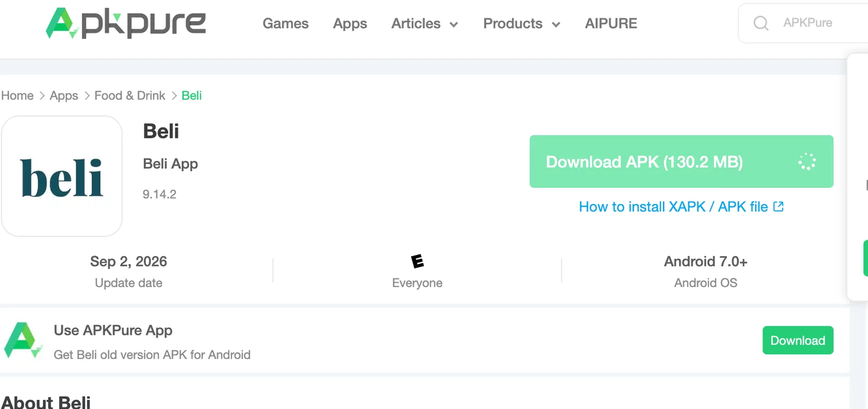Click the Android 7.0+ requirement text
868x409 pixels.
[706, 261]
